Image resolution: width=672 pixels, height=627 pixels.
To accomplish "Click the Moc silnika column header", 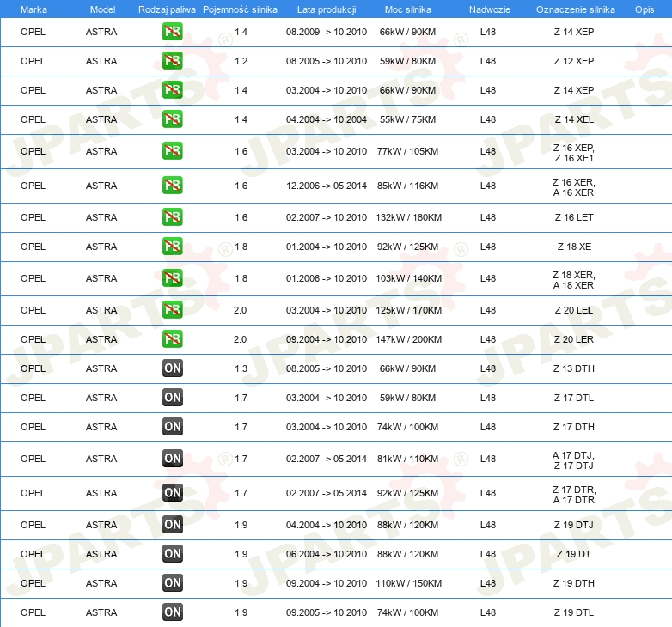I will (408, 9).
